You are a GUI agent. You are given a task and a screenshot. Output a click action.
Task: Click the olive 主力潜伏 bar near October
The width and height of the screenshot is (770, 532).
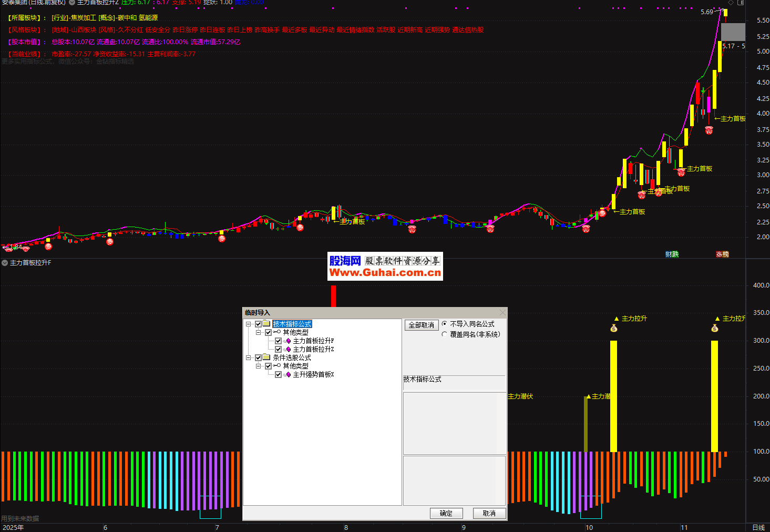tap(586, 424)
